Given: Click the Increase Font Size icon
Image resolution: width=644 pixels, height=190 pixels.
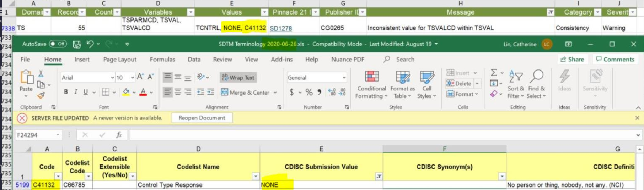Looking at the screenshot, I should 140,77.
